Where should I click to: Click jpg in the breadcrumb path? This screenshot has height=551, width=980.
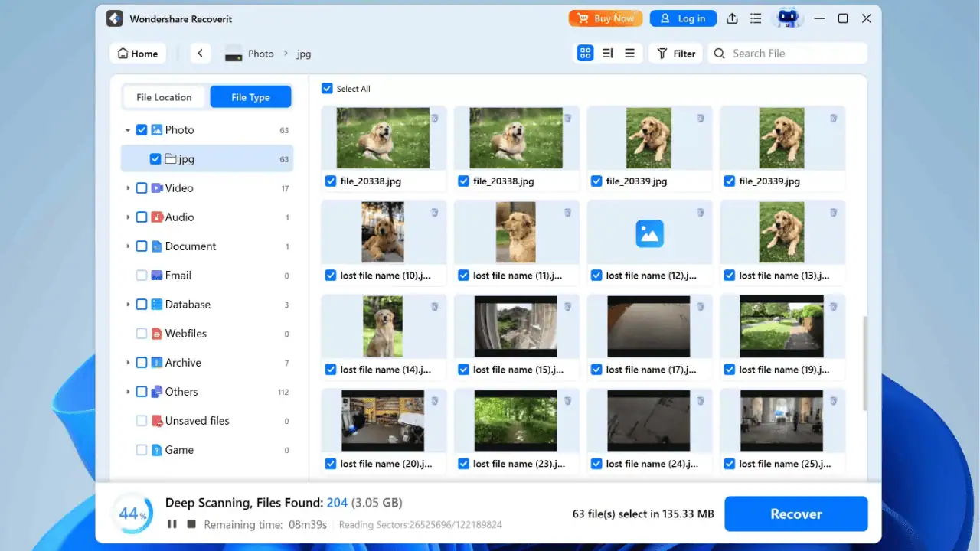(304, 54)
